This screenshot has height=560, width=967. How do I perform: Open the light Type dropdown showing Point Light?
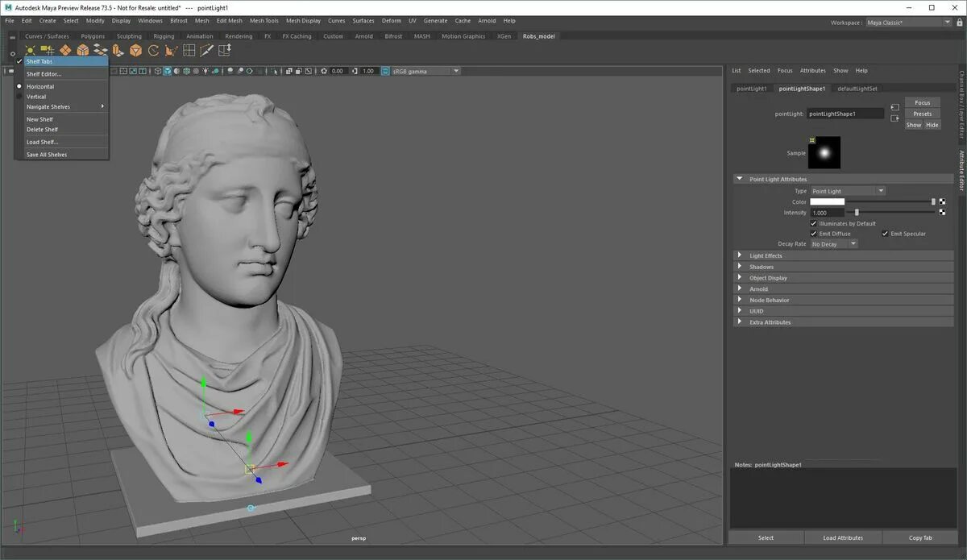pyautogui.click(x=848, y=191)
